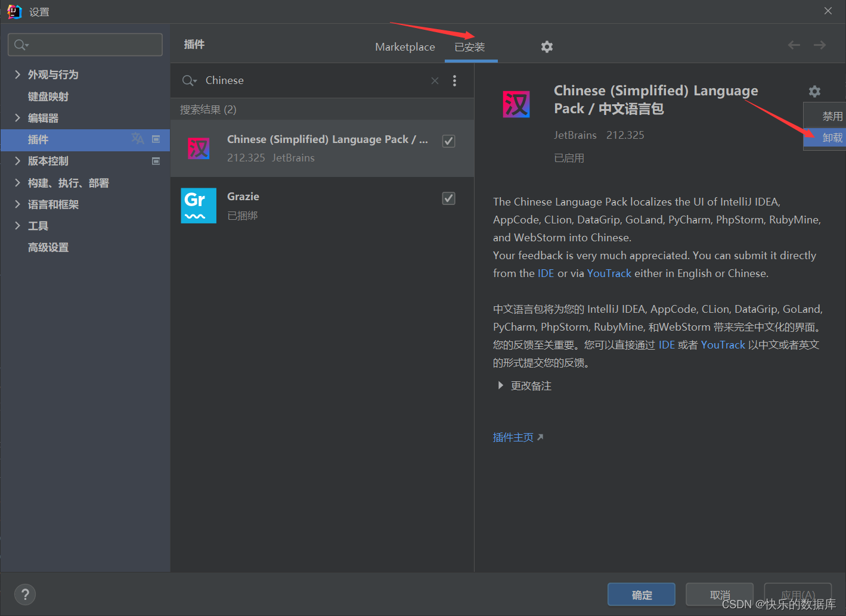Expand the 语言和框架 tree node
Screen dimensions: 846x616
pyautogui.click(x=17, y=204)
